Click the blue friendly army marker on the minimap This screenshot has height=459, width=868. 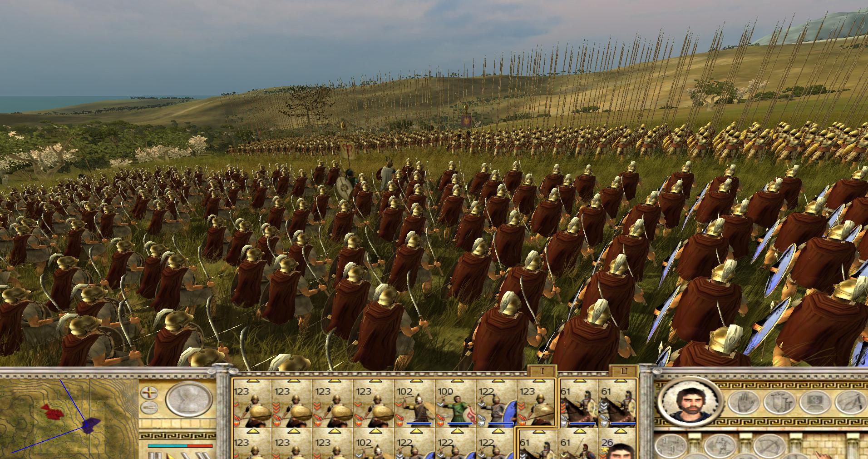[x=91, y=425]
